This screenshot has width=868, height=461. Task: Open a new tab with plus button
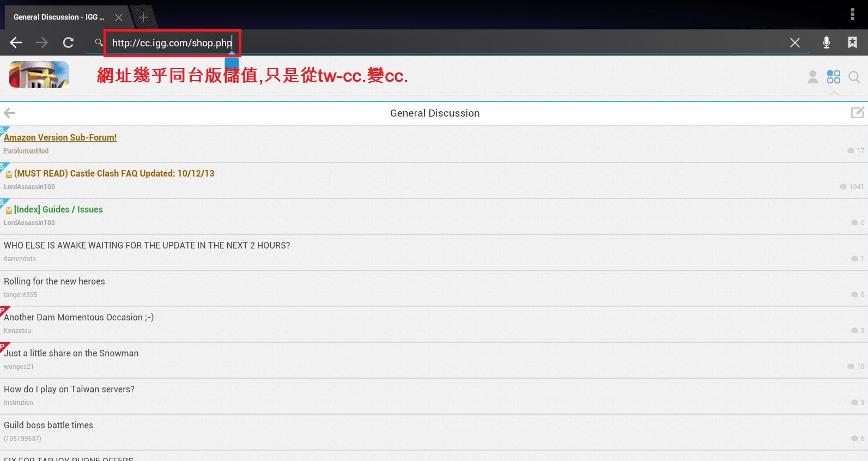143,17
